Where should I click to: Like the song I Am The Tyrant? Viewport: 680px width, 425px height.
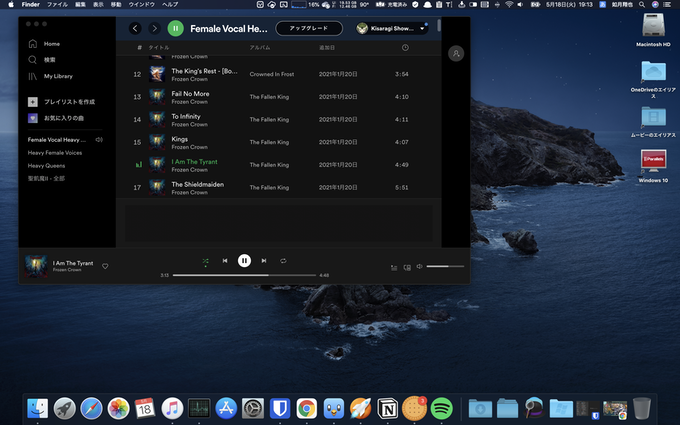(105, 266)
